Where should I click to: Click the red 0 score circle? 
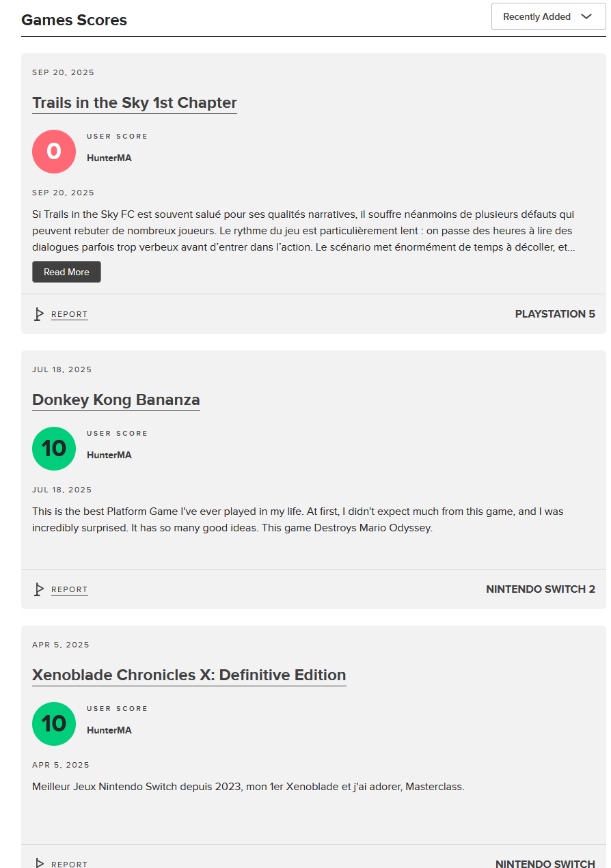tap(54, 152)
